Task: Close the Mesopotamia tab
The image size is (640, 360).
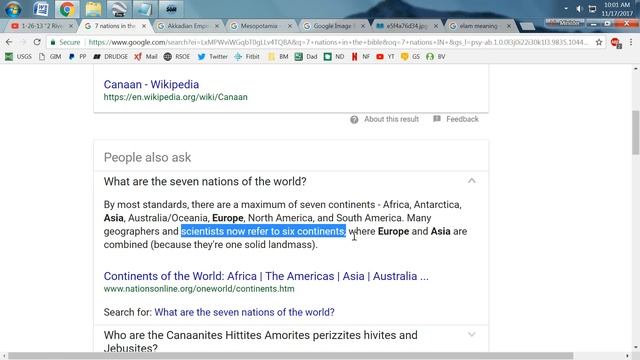Action: tap(290, 26)
